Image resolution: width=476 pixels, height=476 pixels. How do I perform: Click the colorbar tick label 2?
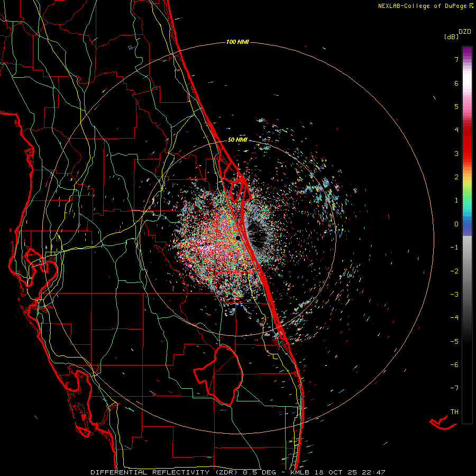tap(456, 177)
